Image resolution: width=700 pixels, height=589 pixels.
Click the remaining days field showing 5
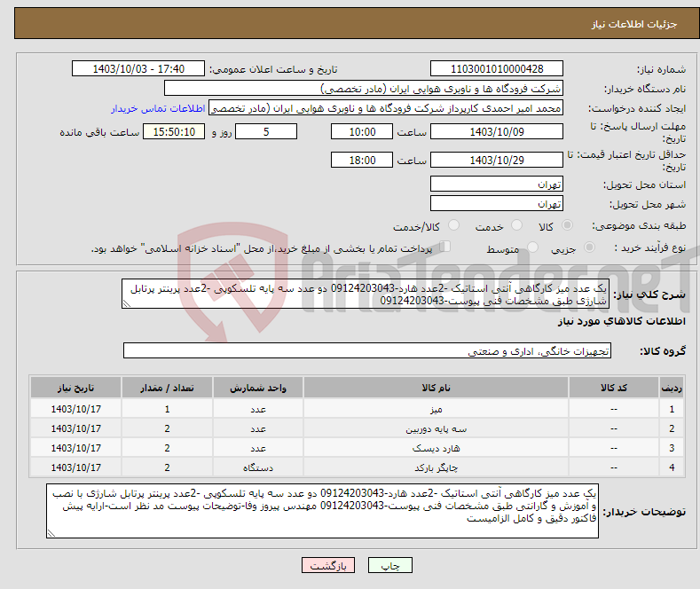point(266,131)
